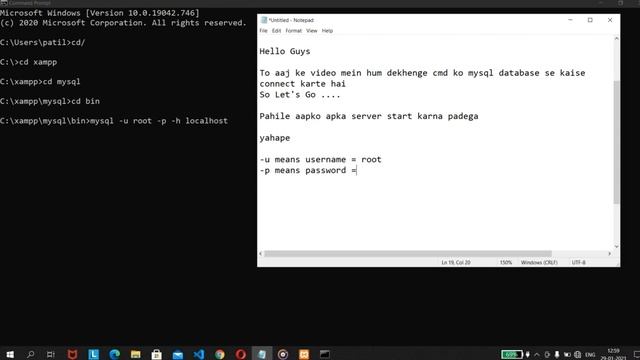Close the Notepad window
The width and height of the screenshot is (640, 360).
(610, 20)
